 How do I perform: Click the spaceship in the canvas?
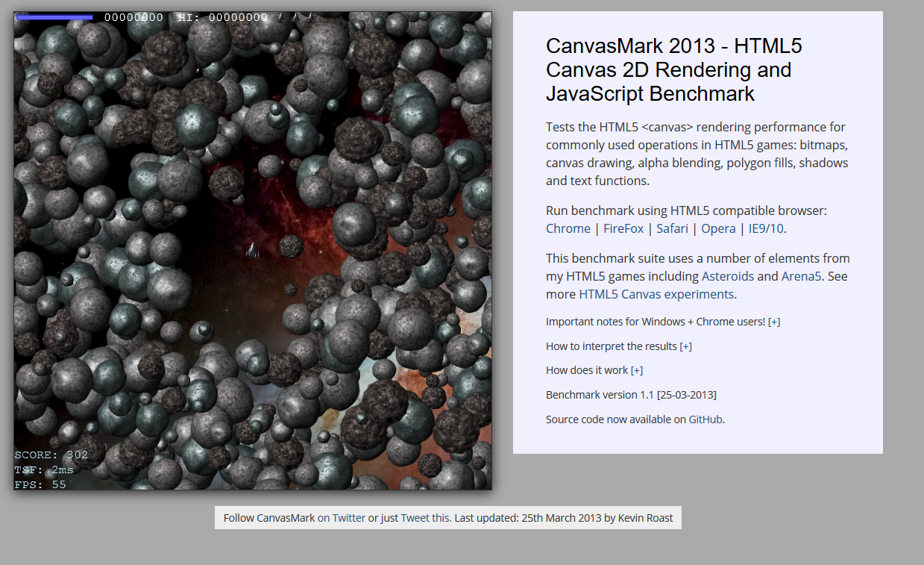click(253, 250)
